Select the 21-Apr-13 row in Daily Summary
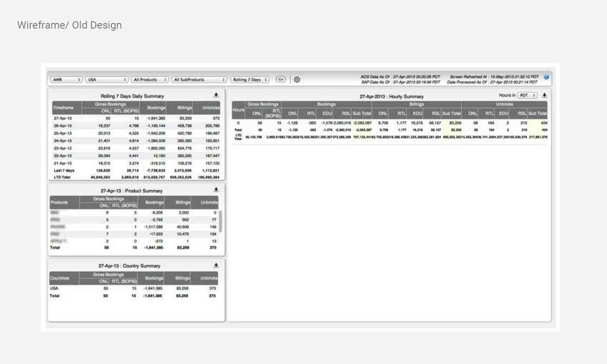This screenshot has height=364, width=607. click(x=136, y=163)
